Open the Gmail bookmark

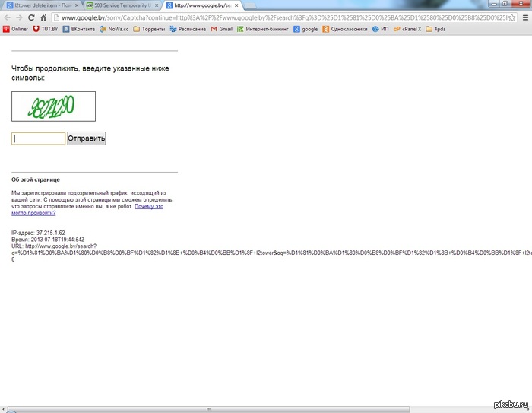220,30
